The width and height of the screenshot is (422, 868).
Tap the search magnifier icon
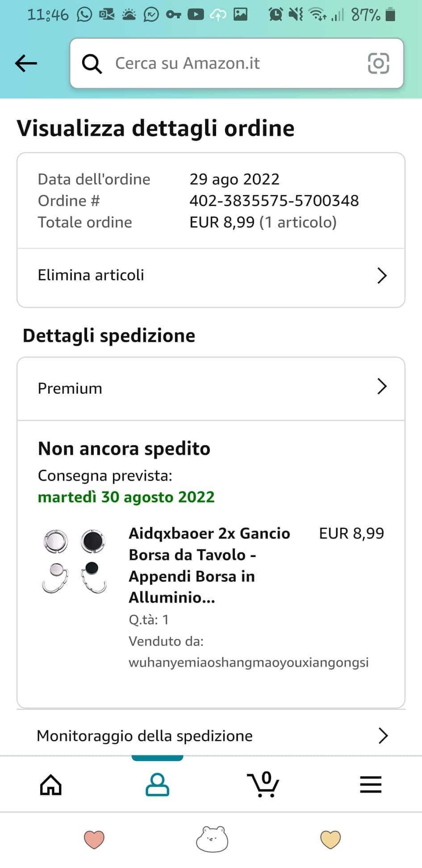pyautogui.click(x=92, y=63)
